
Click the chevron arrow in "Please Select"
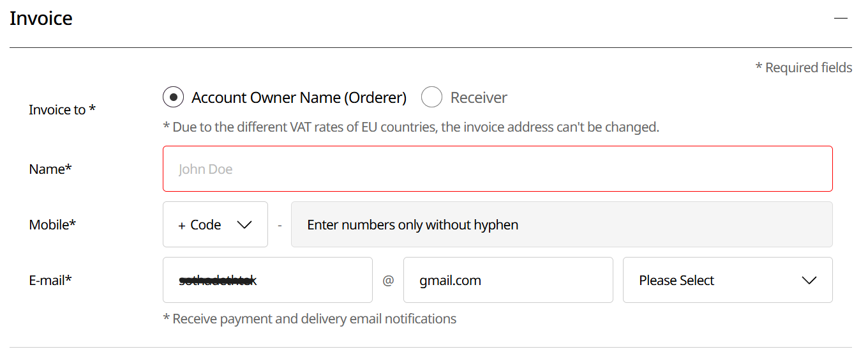tap(809, 280)
